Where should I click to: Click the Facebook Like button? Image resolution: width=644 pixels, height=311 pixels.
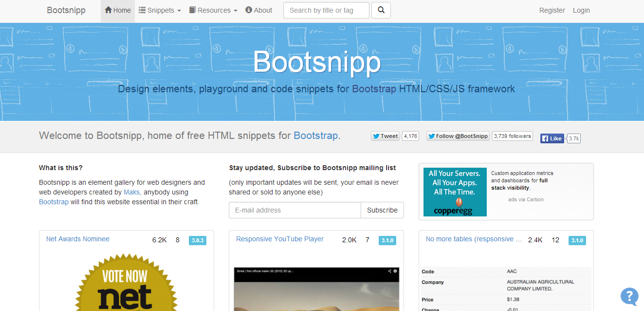552,138
